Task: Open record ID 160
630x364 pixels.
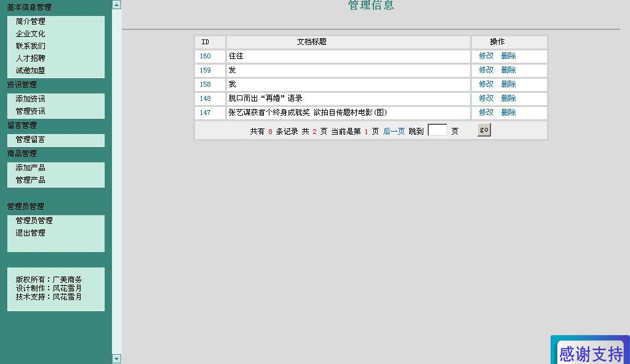Action: [205, 56]
